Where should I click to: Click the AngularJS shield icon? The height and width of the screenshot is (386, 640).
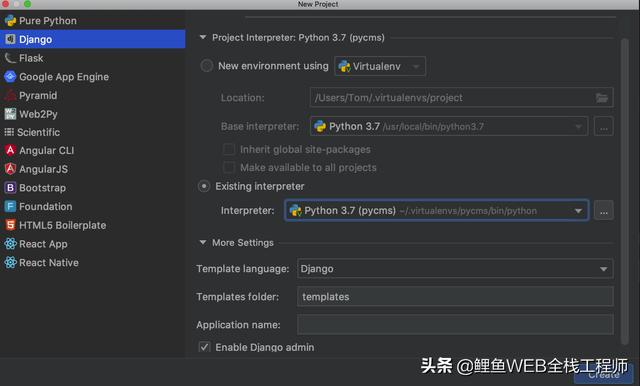(10, 169)
